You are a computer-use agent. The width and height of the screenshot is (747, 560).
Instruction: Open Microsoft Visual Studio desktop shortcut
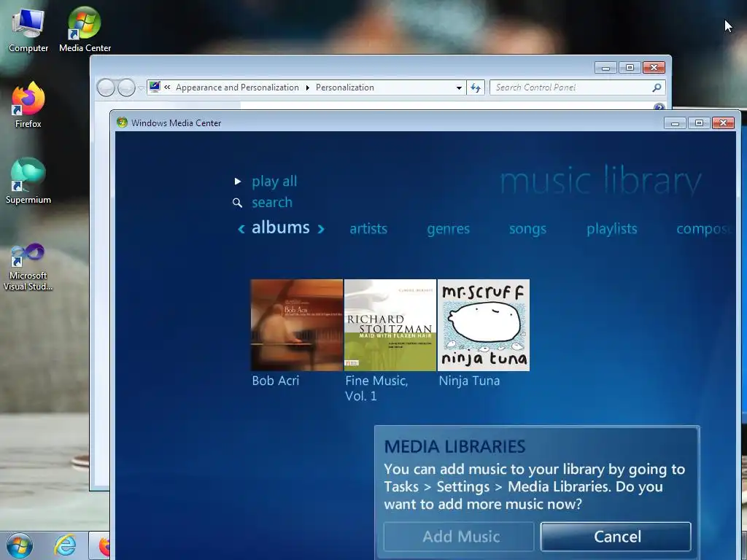[x=28, y=267]
